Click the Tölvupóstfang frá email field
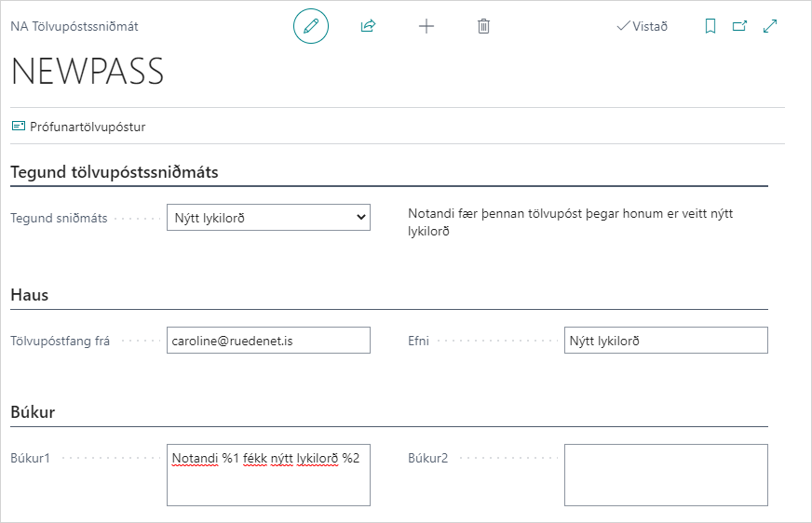This screenshot has height=523, width=812. pyautogui.click(x=268, y=341)
